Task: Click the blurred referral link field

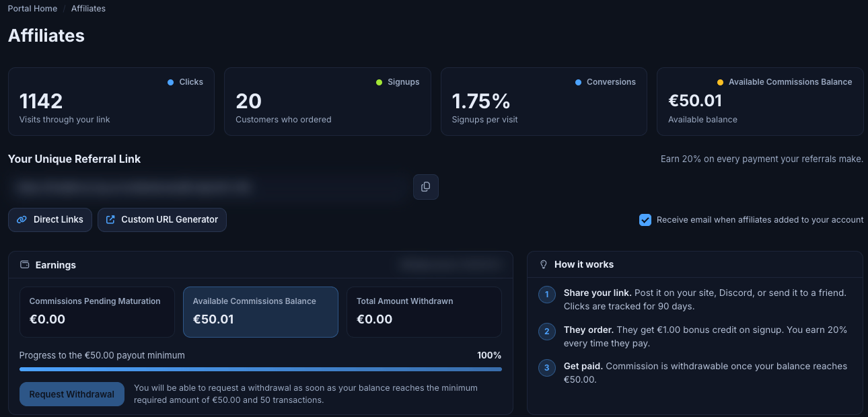Action: [207, 187]
